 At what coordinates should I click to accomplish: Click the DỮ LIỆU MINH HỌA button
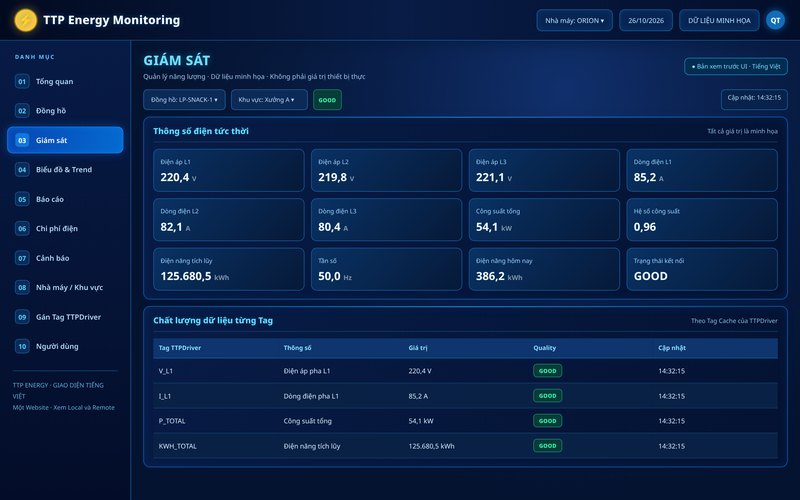coord(719,20)
